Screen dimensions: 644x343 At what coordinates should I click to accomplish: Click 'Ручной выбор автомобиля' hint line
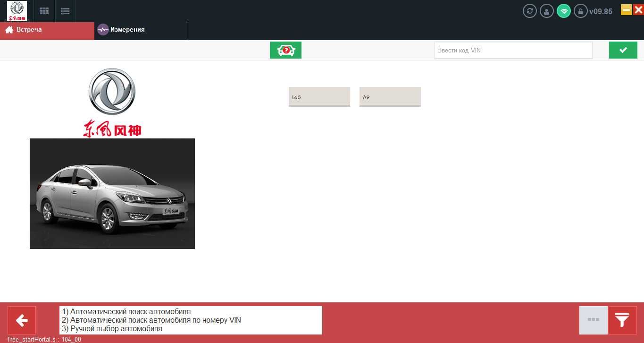click(x=112, y=329)
